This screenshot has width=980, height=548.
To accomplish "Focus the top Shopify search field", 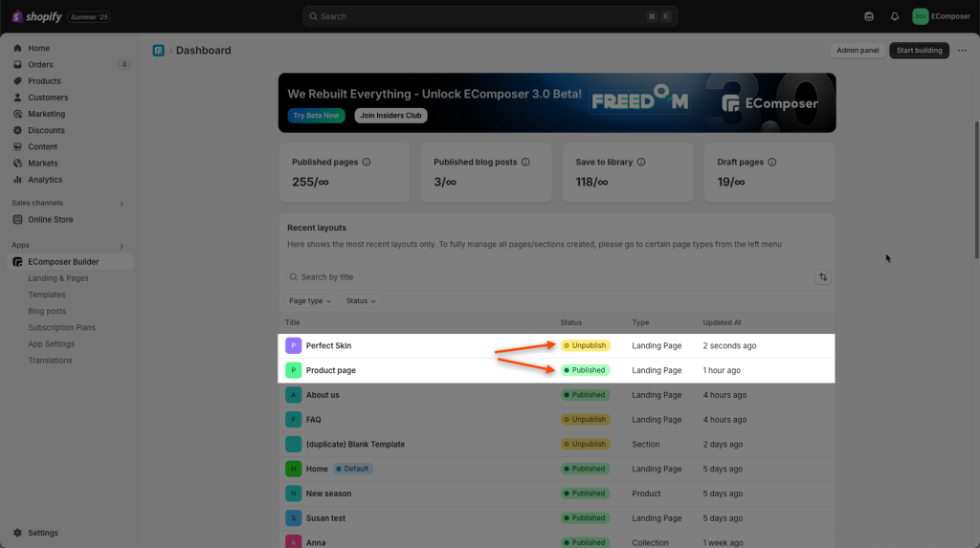I will [490, 17].
